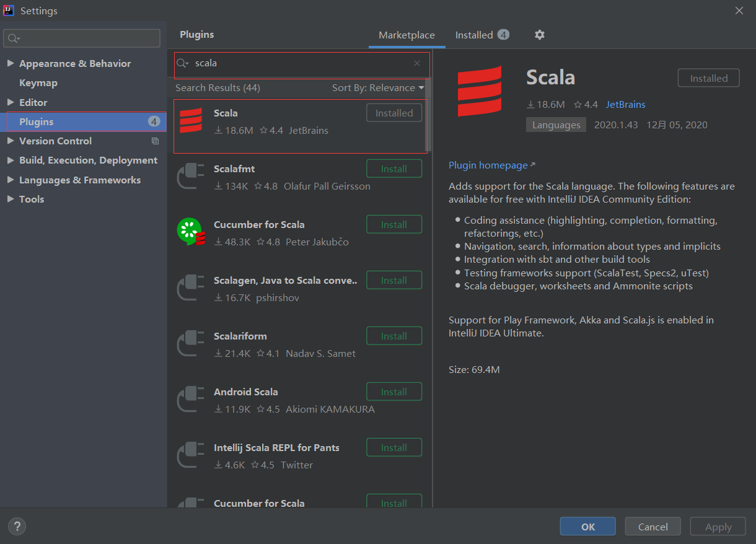Click the large Scala logo in details pane
Viewport: 756px width, 544px height.
click(x=480, y=91)
